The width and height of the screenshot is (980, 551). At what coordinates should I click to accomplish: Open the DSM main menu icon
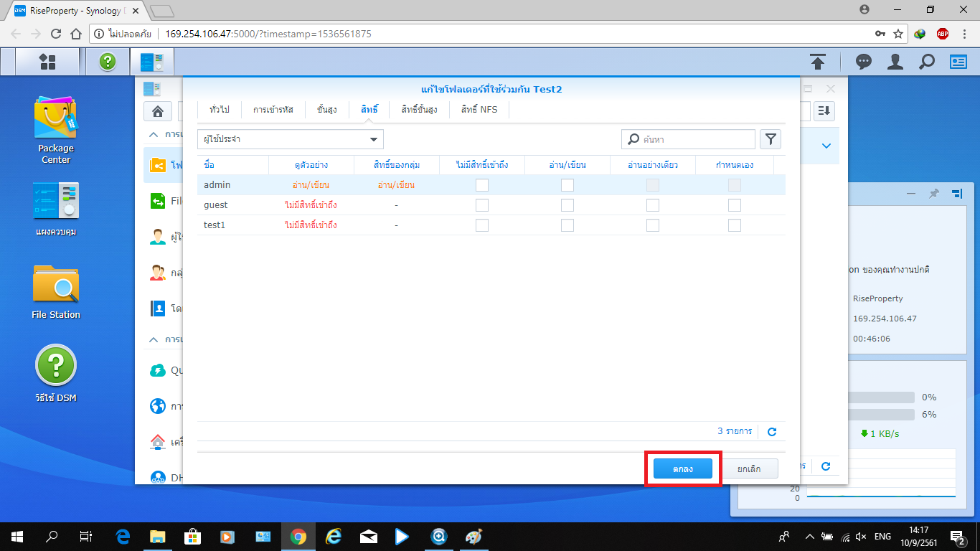tap(47, 62)
